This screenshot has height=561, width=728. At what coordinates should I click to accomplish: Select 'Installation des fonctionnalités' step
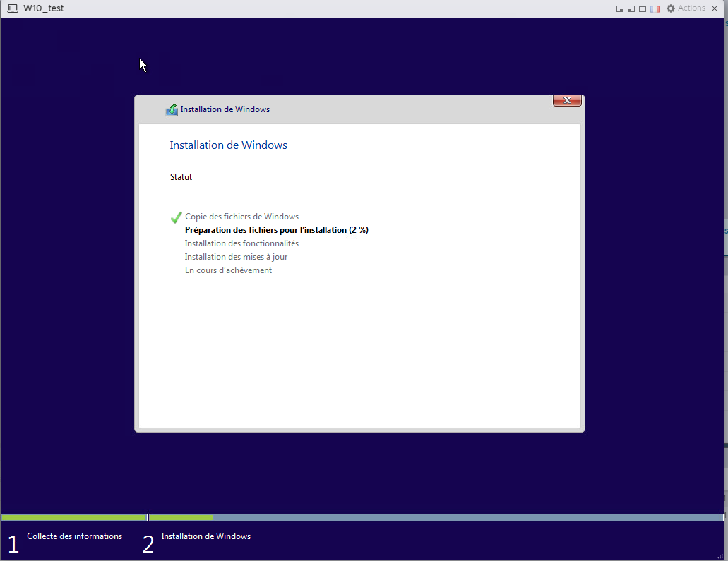pos(241,243)
